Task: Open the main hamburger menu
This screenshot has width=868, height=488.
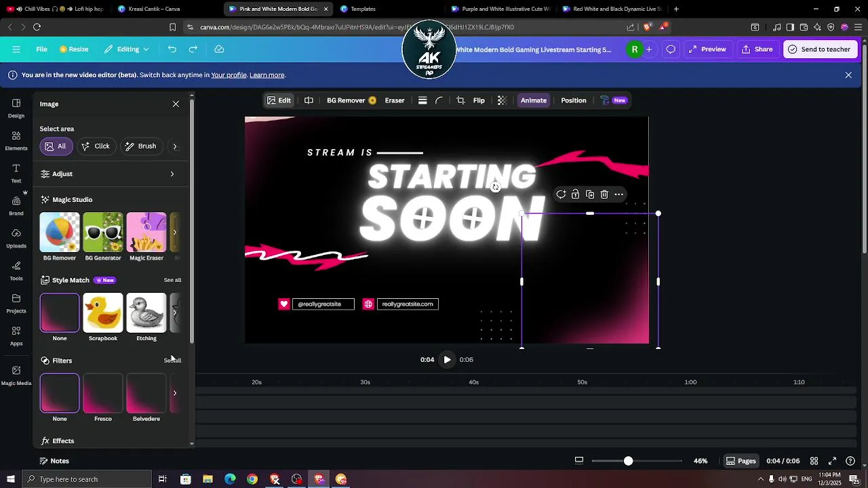Action: 16,49
